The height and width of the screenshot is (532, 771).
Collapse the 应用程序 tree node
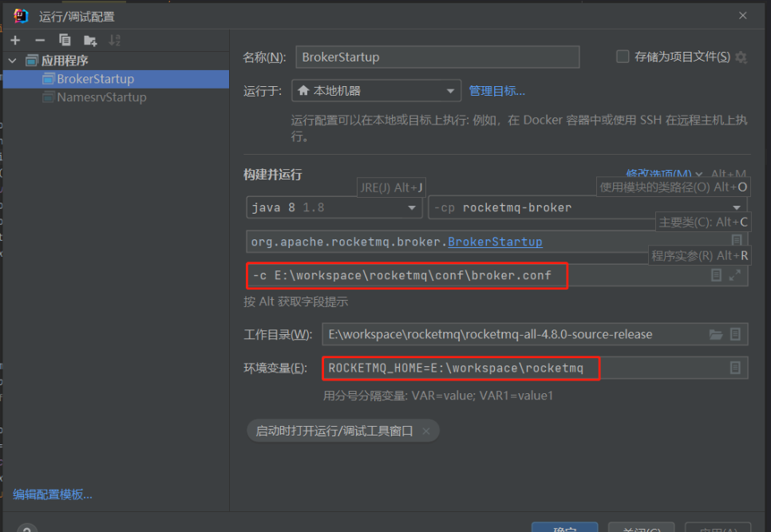(x=13, y=61)
